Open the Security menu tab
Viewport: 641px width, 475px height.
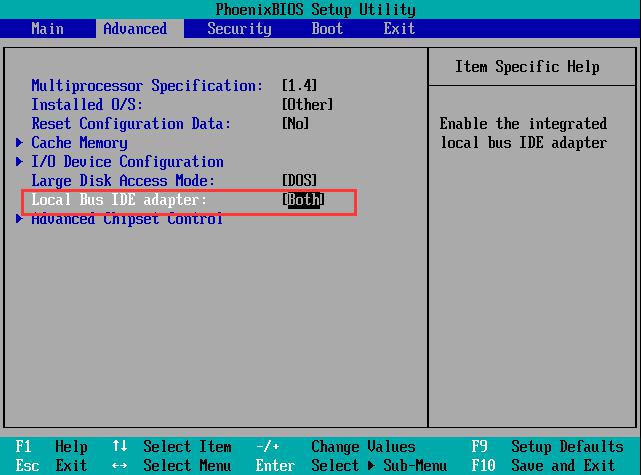pos(239,29)
